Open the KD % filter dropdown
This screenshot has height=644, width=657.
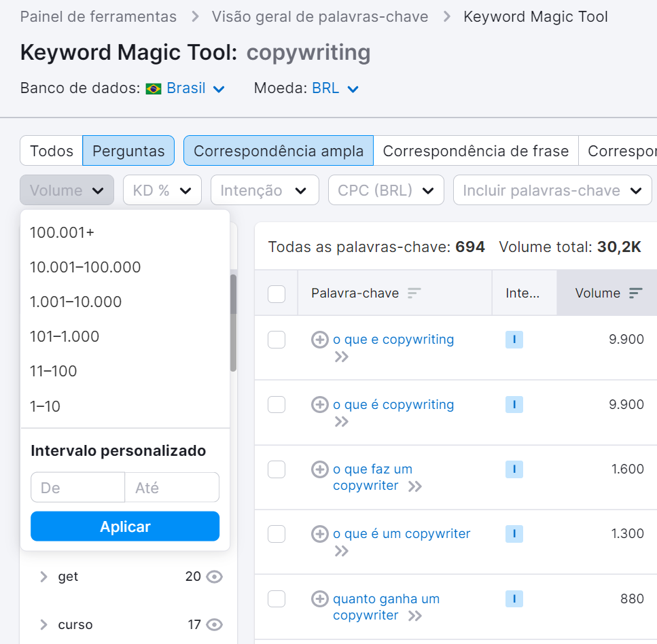click(162, 190)
